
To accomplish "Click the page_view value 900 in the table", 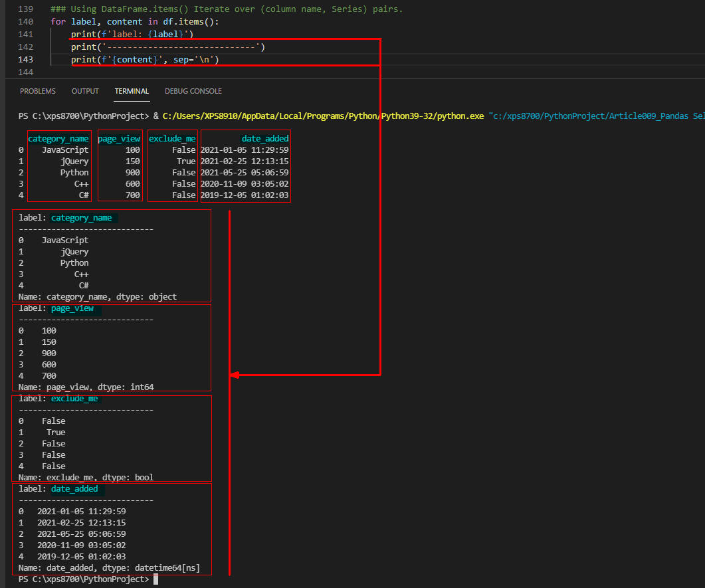I will coord(133,172).
